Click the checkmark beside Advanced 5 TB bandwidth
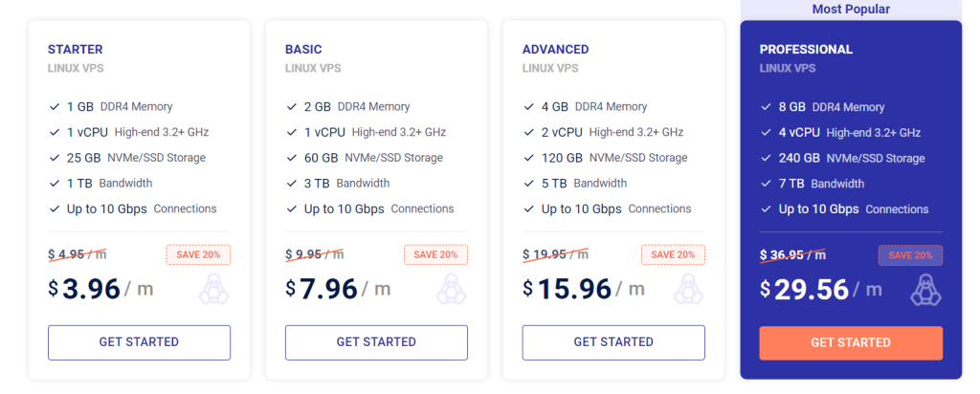Screen dimensions: 980x394 pyautogui.click(x=528, y=184)
